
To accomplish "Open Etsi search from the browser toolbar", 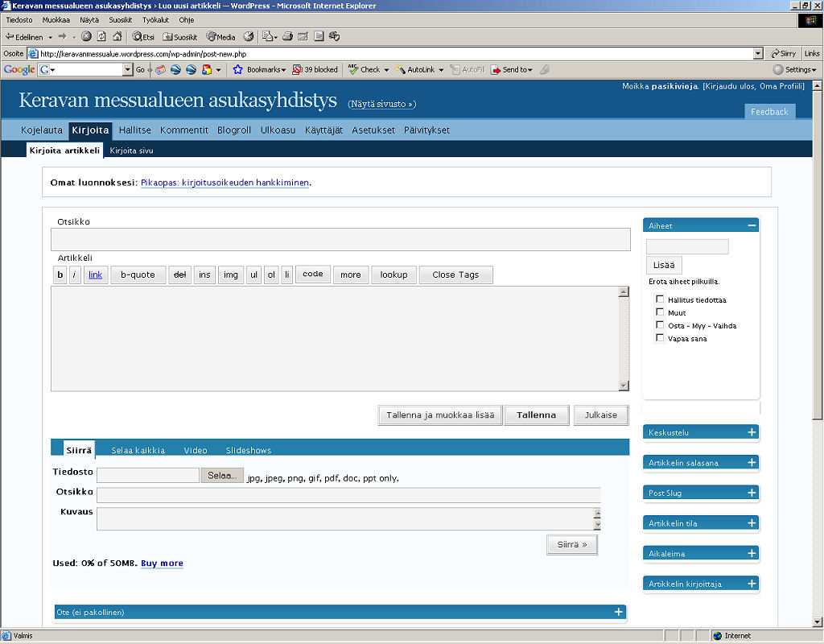I will [143, 36].
